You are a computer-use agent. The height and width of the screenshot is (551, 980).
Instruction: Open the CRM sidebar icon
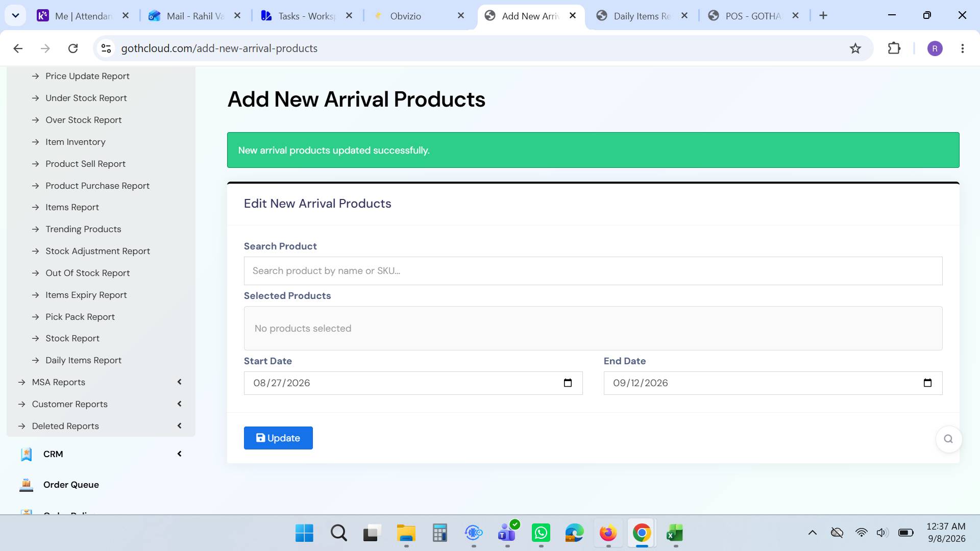(x=27, y=454)
